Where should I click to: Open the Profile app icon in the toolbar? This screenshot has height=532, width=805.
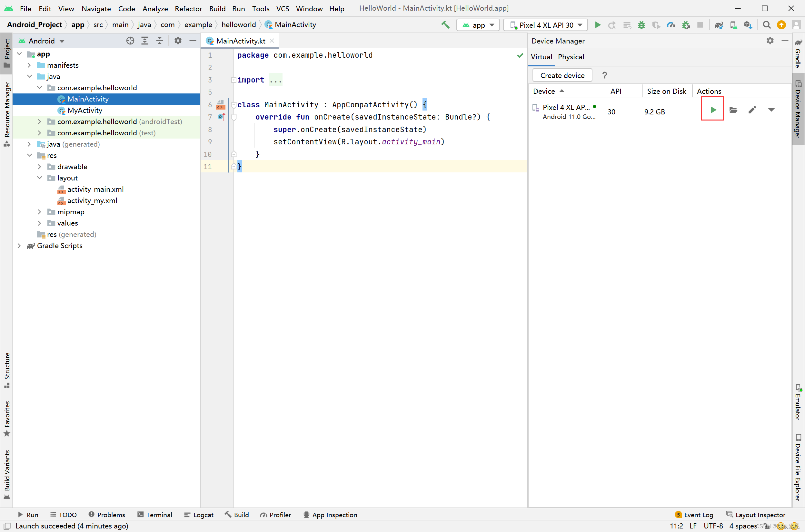click(671, 25)
